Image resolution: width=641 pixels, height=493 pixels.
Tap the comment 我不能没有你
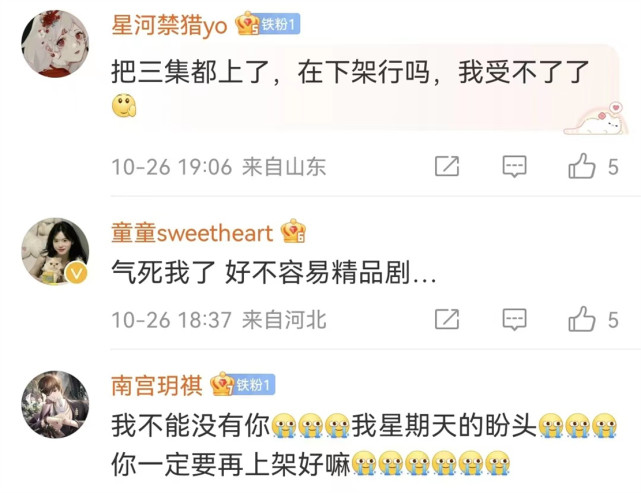[x=191, y=425]
